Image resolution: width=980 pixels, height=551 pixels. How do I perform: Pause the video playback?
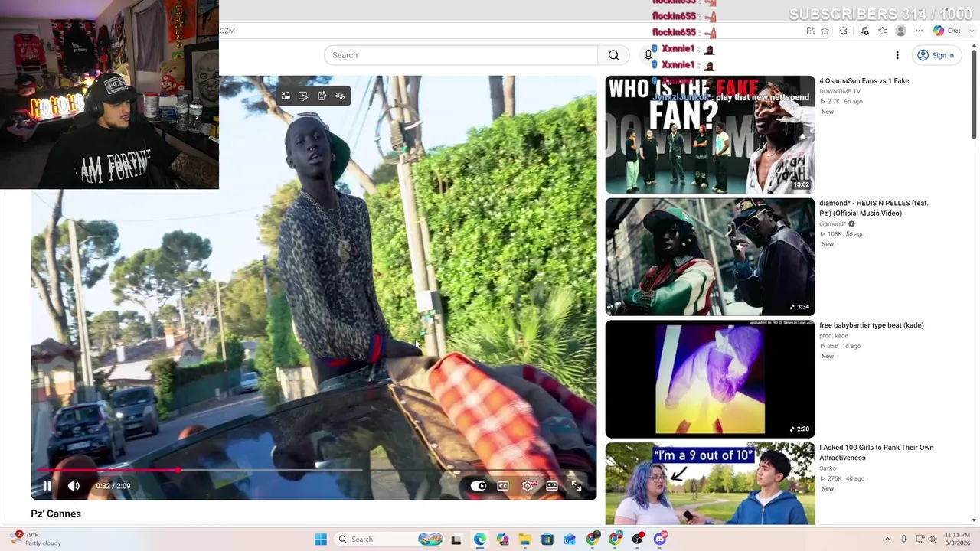(47, 486)
